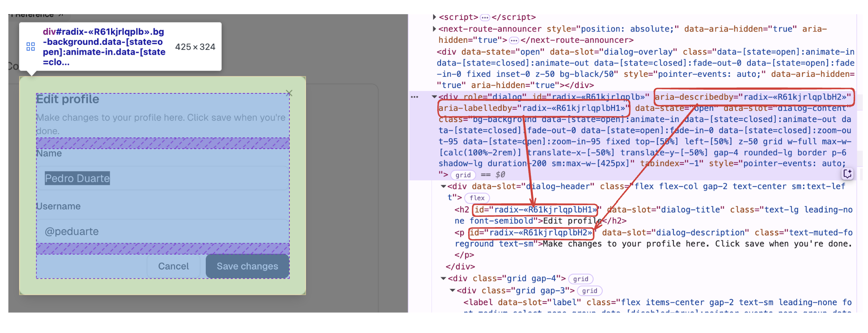Expand the script element node

(x=434, y=17)
